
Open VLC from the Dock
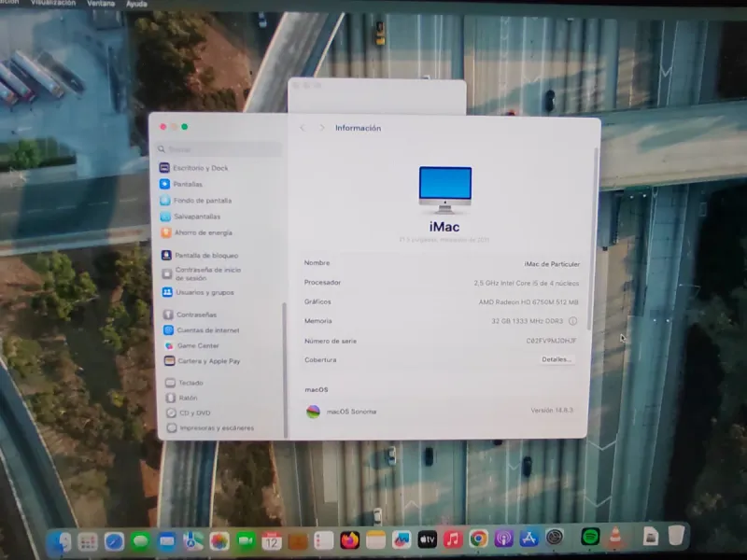(x=615, y=537)
